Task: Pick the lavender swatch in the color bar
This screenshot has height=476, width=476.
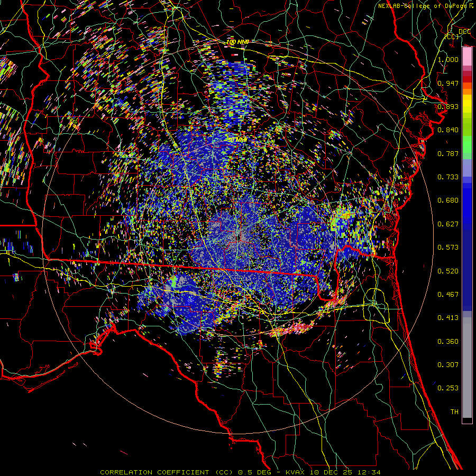Action: 467,168
